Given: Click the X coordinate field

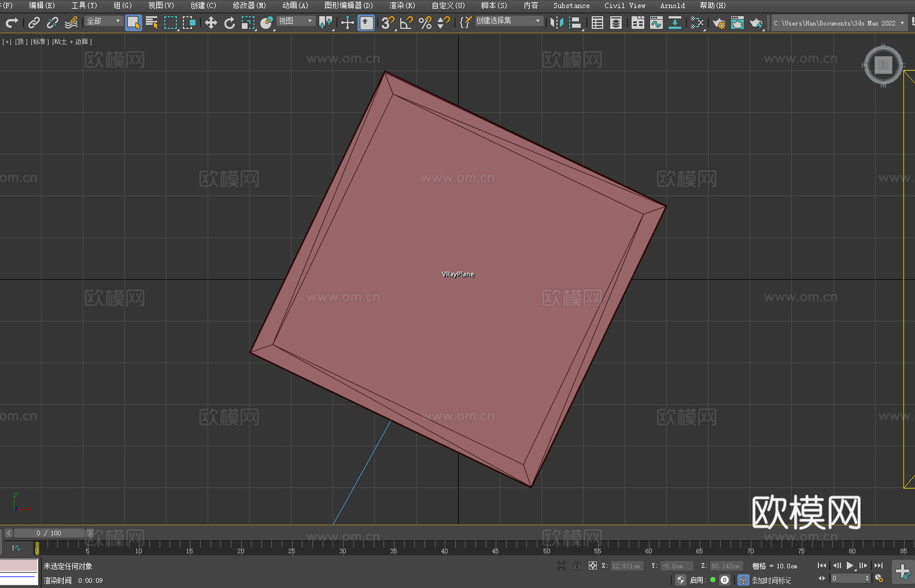Looking at the screenshot, I should (627, 566).
